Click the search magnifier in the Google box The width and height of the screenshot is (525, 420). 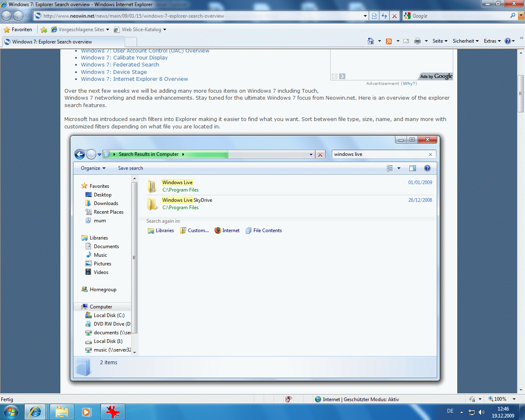[513, 16]
